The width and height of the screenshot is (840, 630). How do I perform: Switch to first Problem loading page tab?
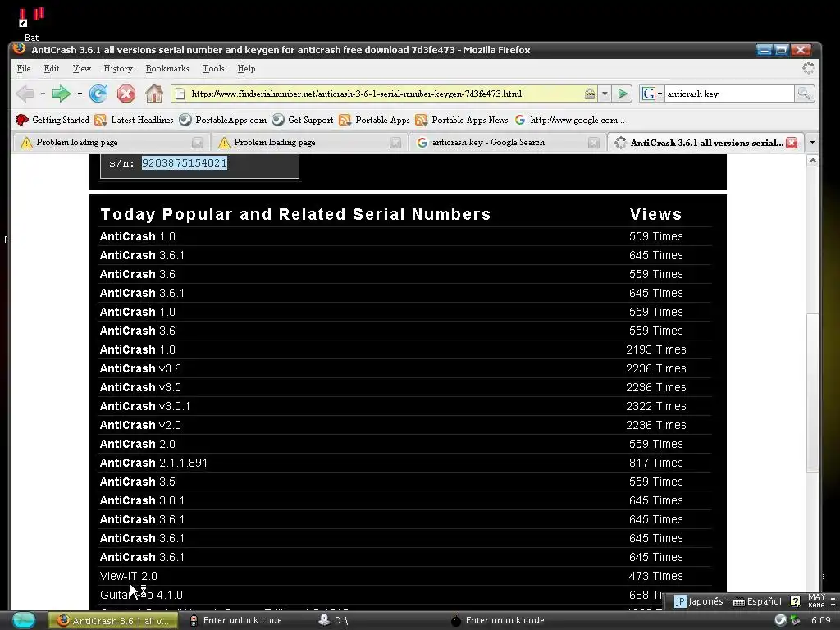pos(111,143)
